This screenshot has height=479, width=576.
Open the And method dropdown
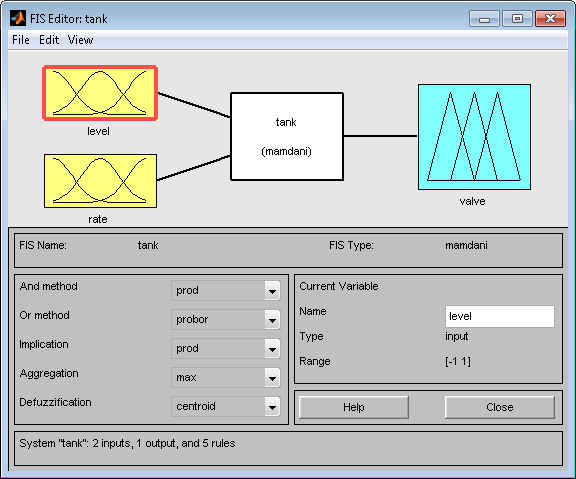tap(226, 291)
